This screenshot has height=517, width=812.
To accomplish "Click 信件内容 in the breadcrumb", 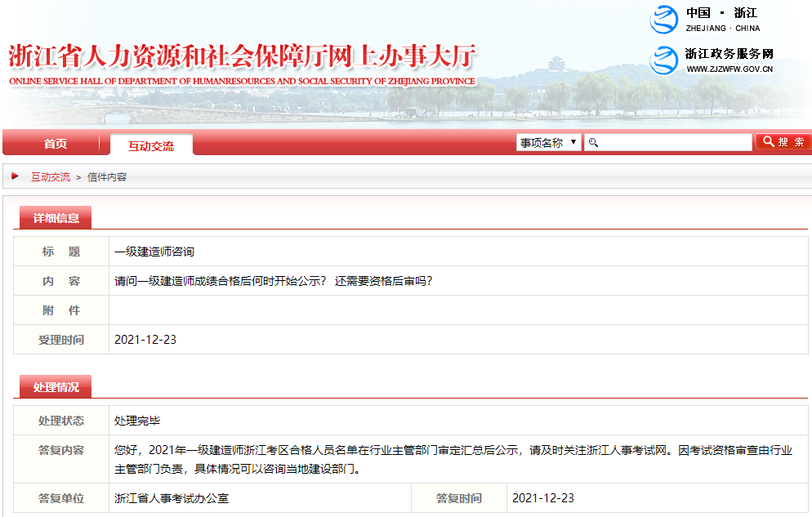I will (107, 177).
